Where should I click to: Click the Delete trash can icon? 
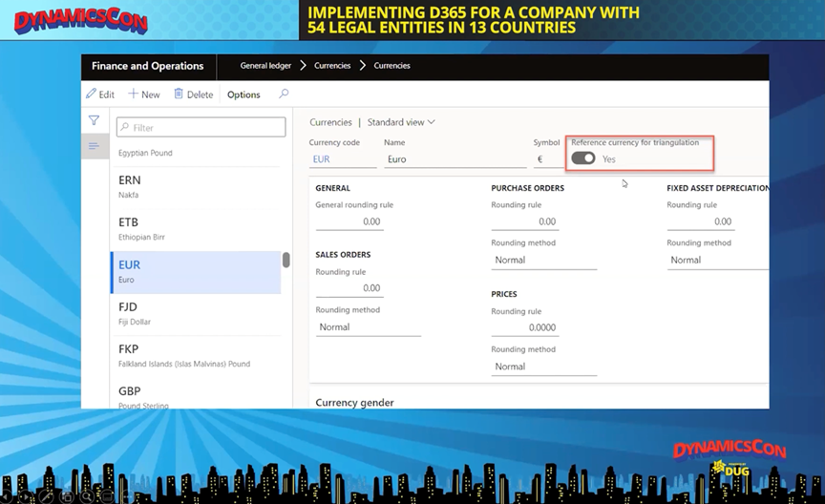point(179,94)
